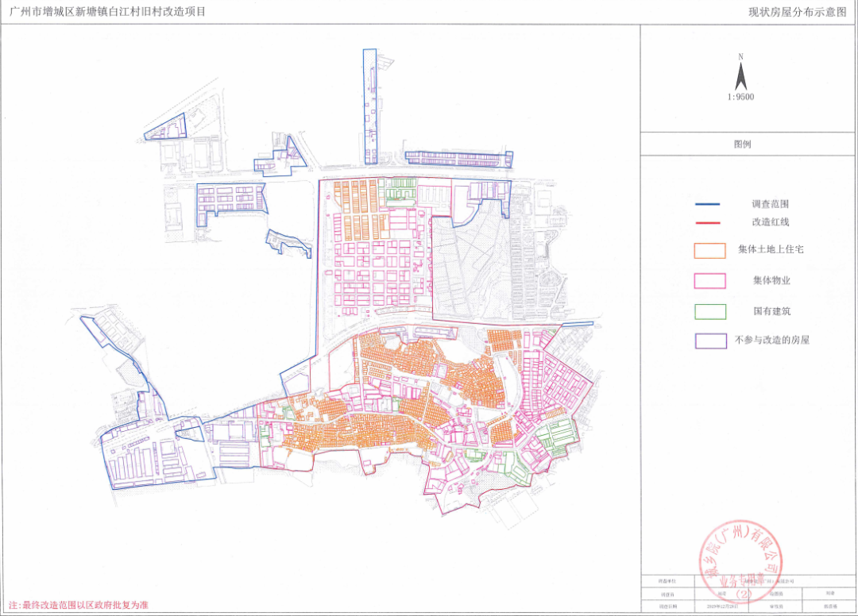Click the survey date cell 2019年12月28日
The width and height of the screenshot is (858, 616).
pyautogui.click(x=722, y=606)
